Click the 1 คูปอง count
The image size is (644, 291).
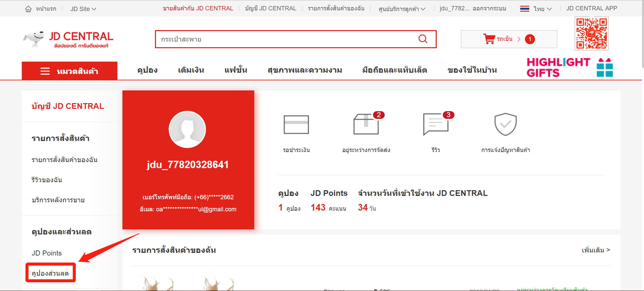click(289, 208)
